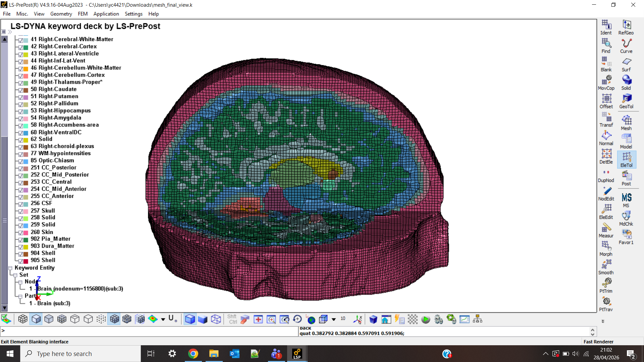Toggle checkbox for 902 Pia_Matter

(21, 240)
